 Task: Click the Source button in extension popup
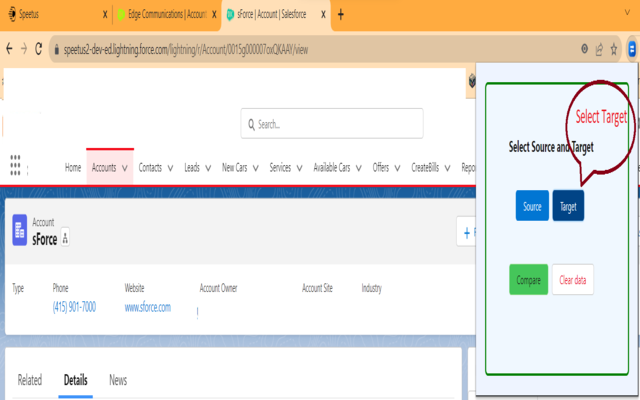(532, 206)
